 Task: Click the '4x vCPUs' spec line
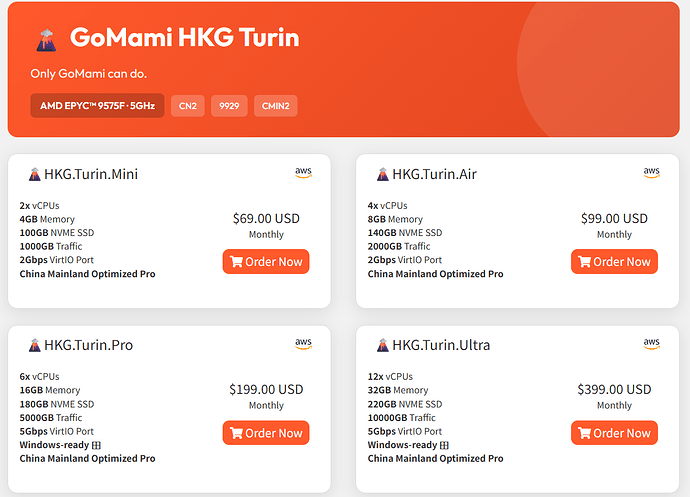point(388,206)
